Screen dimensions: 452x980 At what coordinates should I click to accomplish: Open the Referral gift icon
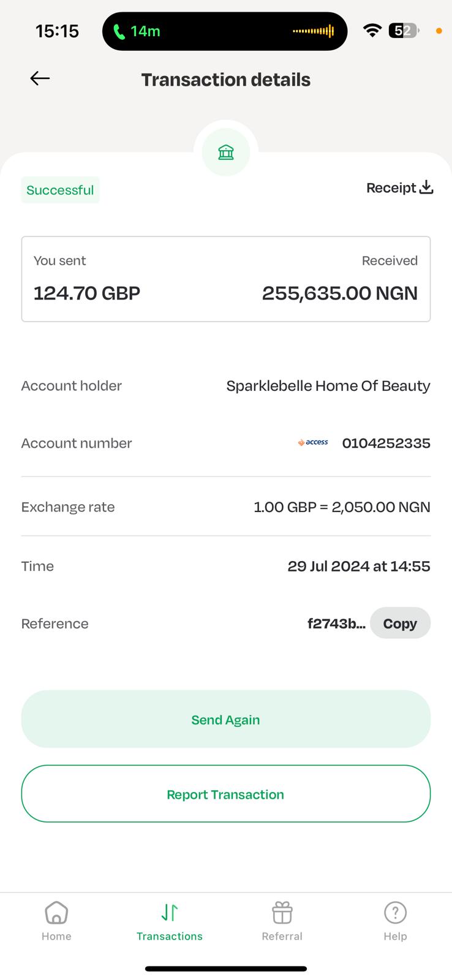point(282,913)
